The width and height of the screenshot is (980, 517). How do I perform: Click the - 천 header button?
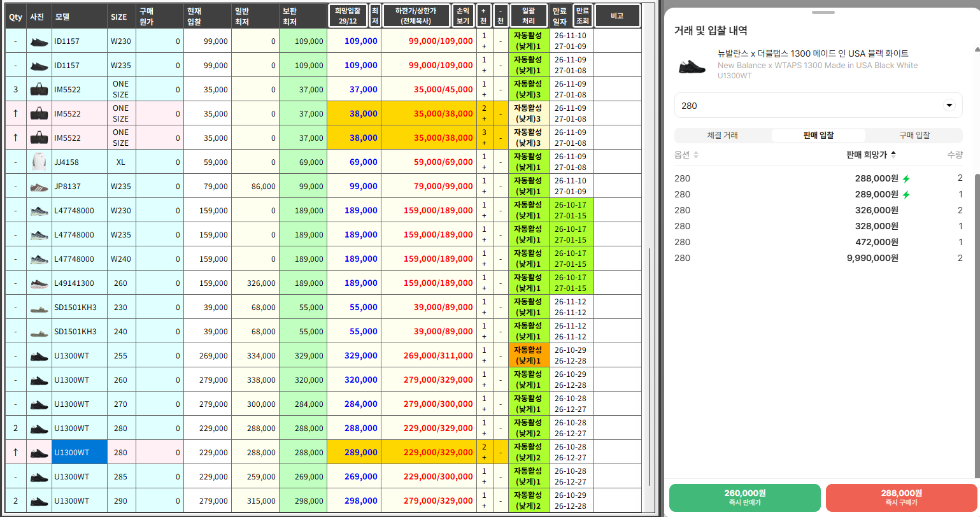click(501, 16)
